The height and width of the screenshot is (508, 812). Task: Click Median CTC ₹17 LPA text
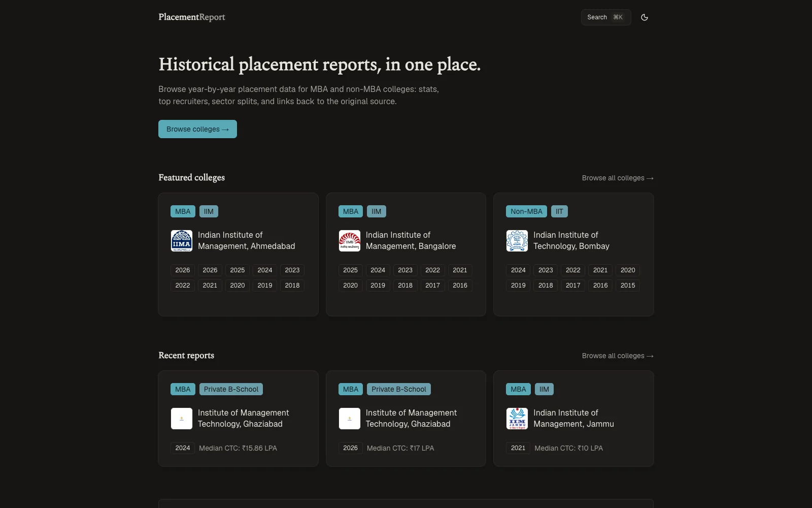(400, 448)
